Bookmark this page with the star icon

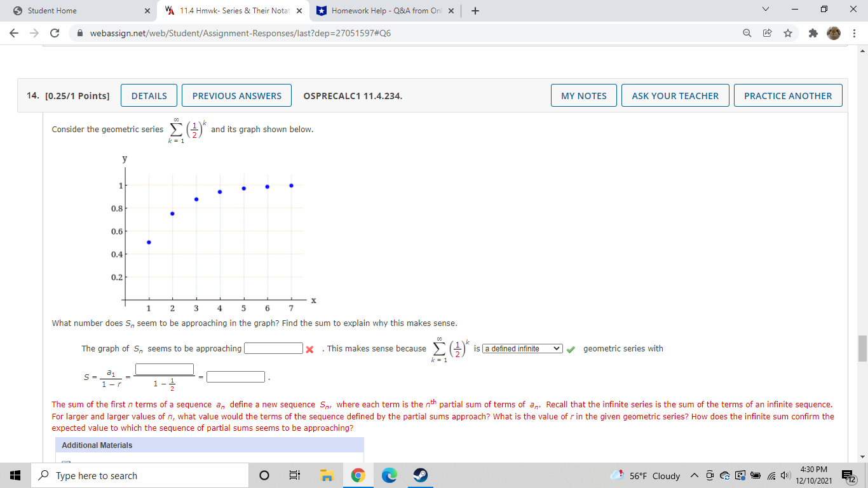[x=788, y=32]
